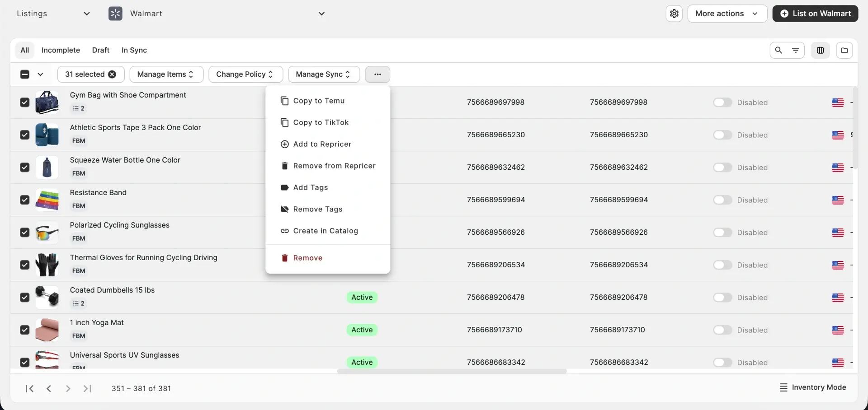868x410 pixels.
Task: Open the settings gear icon
Action: (674, 14)
